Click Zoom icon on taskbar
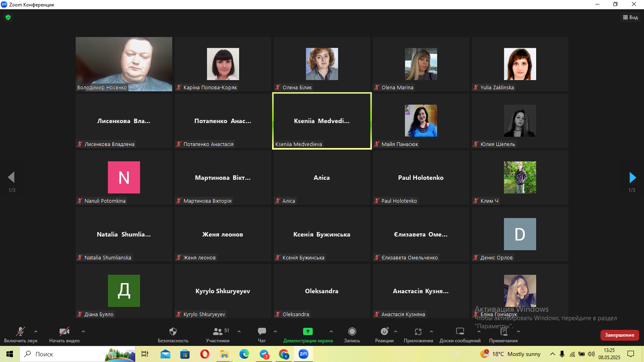The height and width of the screenshot is (362, 644). pyautogui.click(x=303, y=354)
